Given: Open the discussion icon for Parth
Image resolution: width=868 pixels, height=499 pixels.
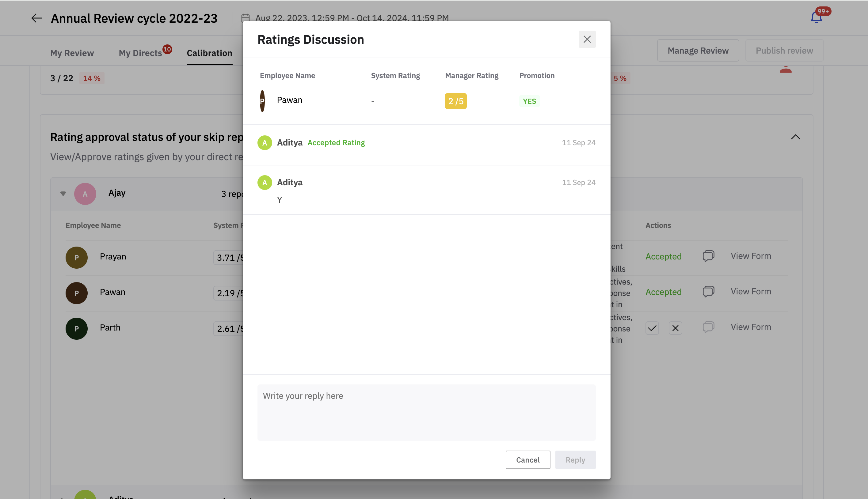Looking at the screenshot, I should (708, 327).
